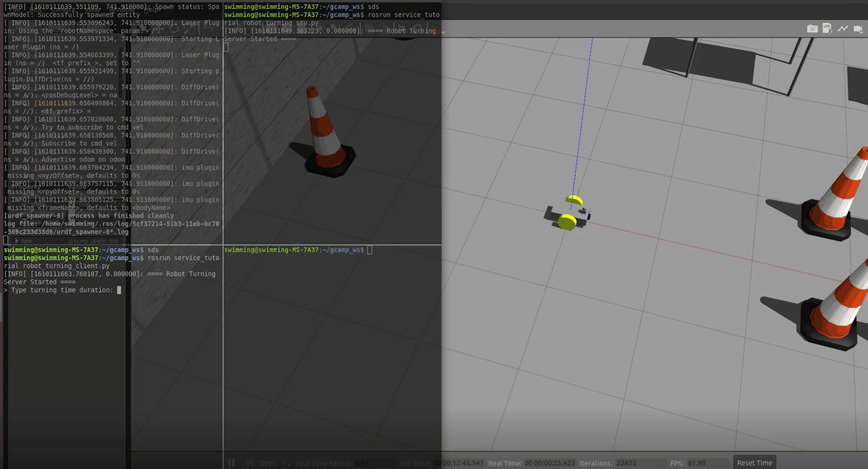Open the plot graph icon
This screenshot has width=868, height=469.
point(842,29)
